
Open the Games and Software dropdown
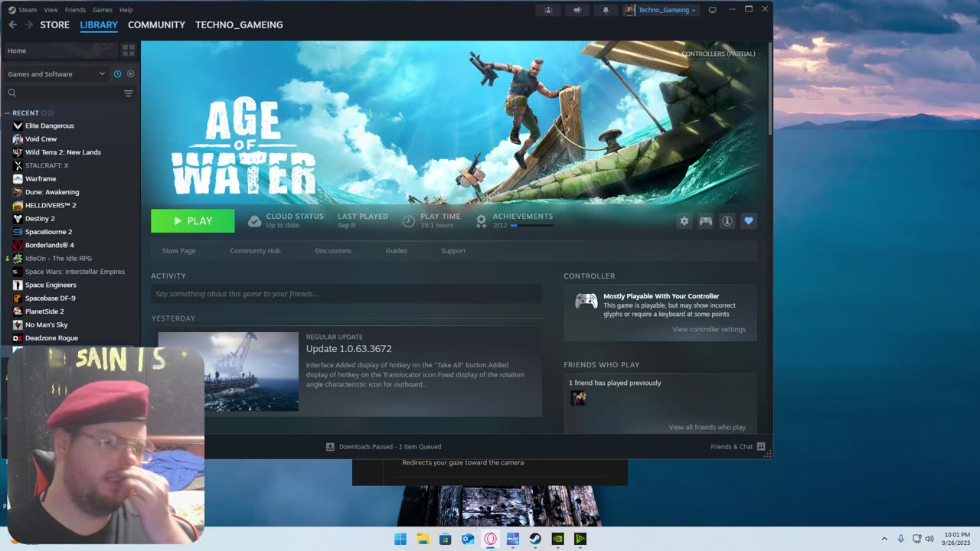point(56,74)
